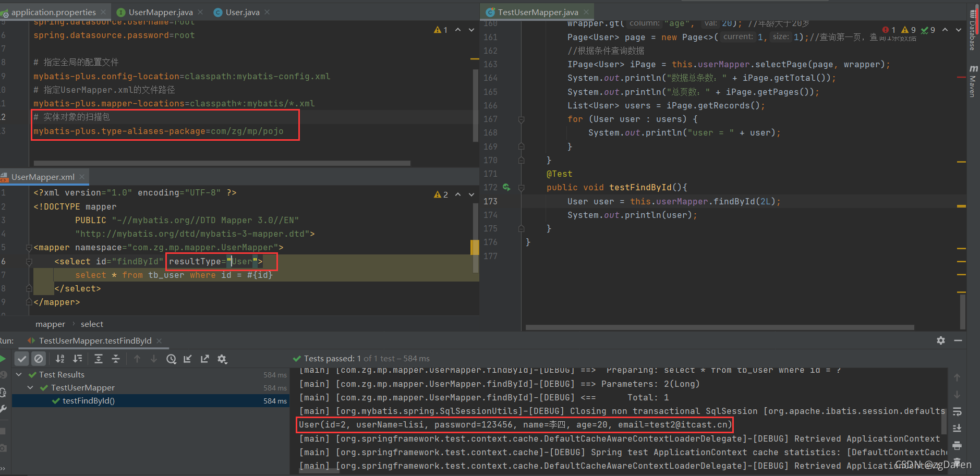
Task: Collapse all test result nodes
Action: (116, 359)
